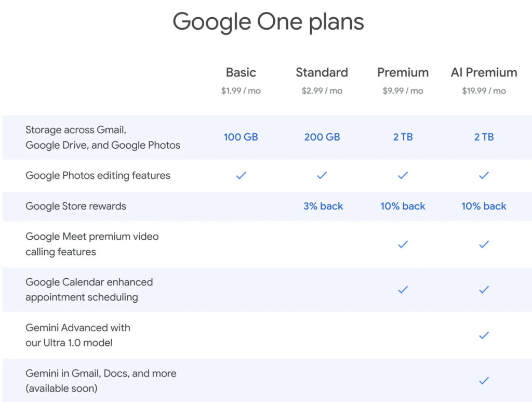
Task: Click the Gemini Advanced checkmark under AI Premium
Action: (x=484, y=335)
